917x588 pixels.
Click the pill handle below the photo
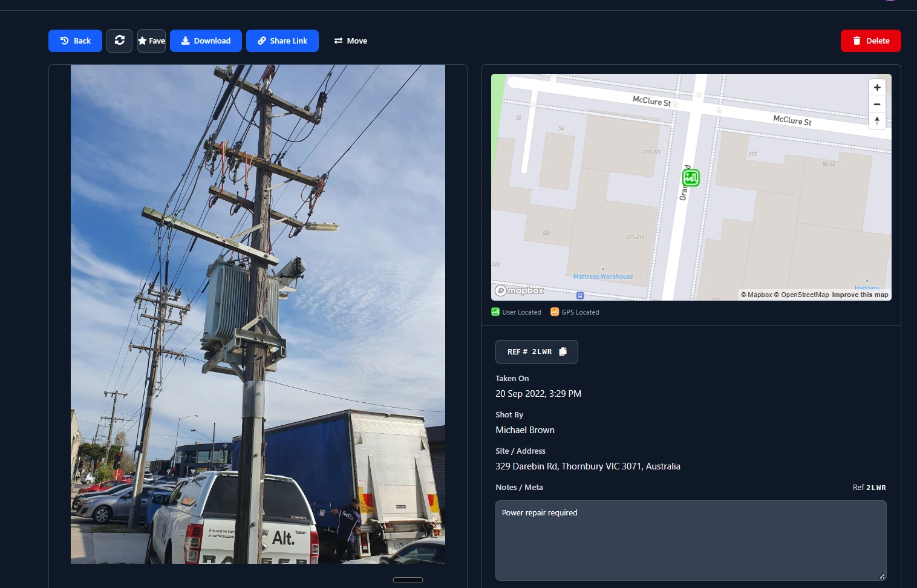pyautogui.click(x=408, y=580)
